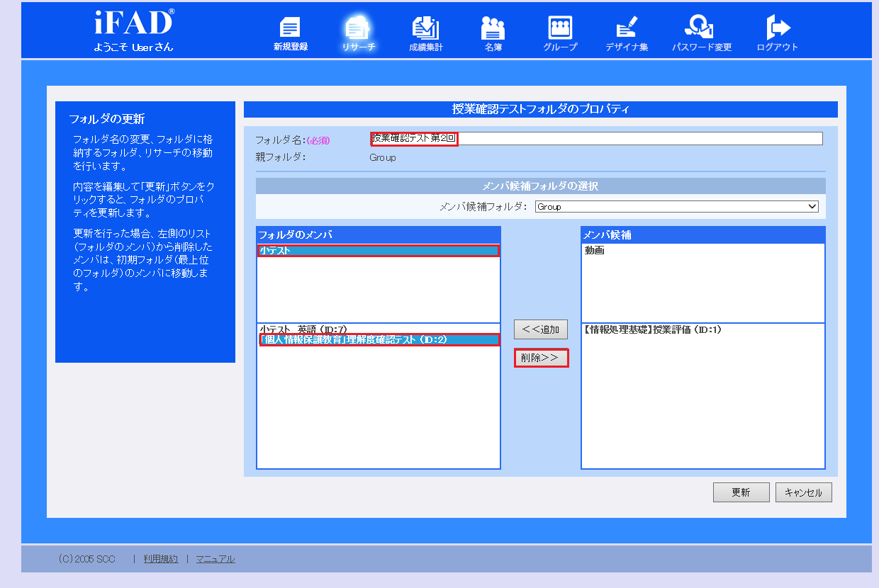The width and height of the screenshot is (879, 588).
Task: Expand the メンバ候補フォルダ dropdown
Action: pyautogui.click(x=676, y=207)
